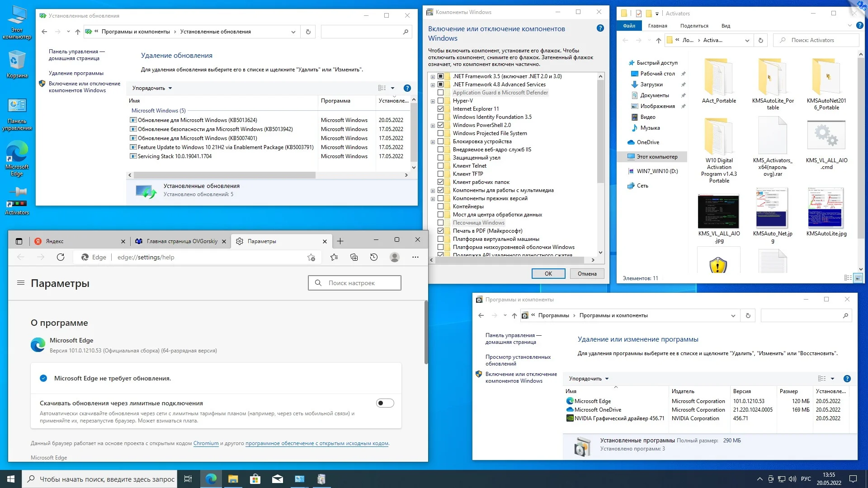Refresh the Installed Updates window
The image size is (868, 488).
308,32
